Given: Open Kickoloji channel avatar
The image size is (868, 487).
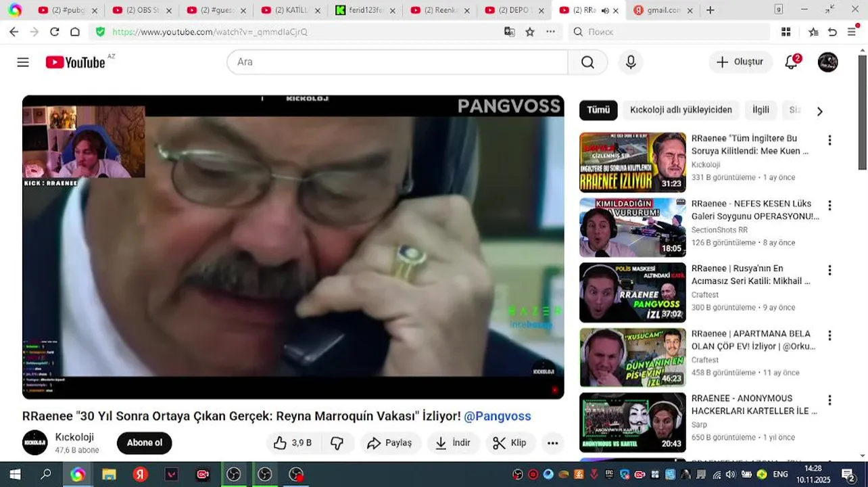Looking at the screenshot, I should (x=35, y=442).
